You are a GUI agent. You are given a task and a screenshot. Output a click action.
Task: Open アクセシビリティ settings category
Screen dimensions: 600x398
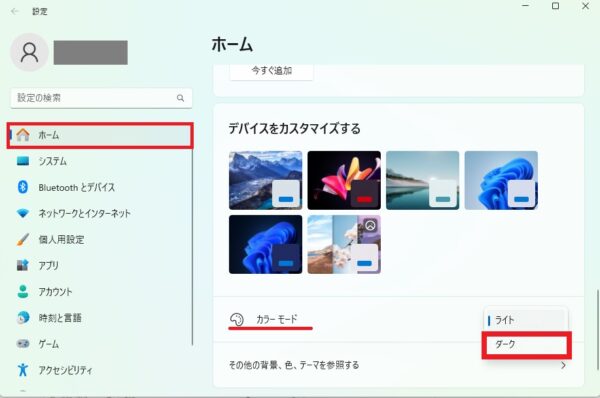click(x=99, y=370)
